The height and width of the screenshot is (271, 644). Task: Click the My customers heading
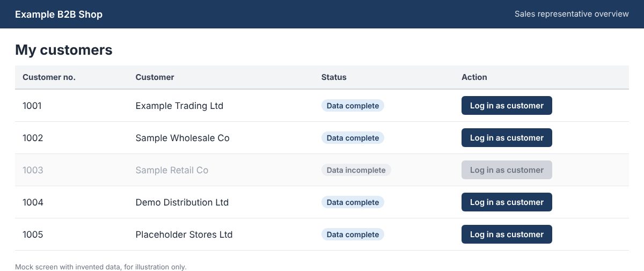point(64,50)
